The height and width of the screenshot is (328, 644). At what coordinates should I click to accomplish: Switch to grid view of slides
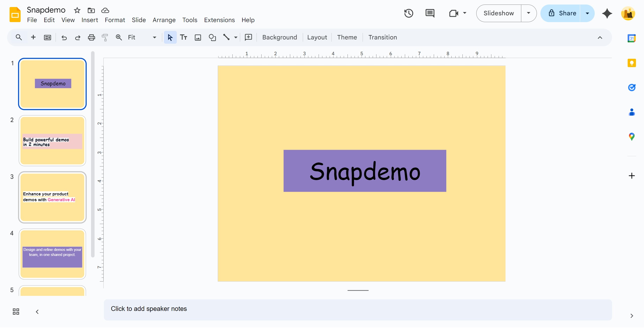click(x=16, y=312)
